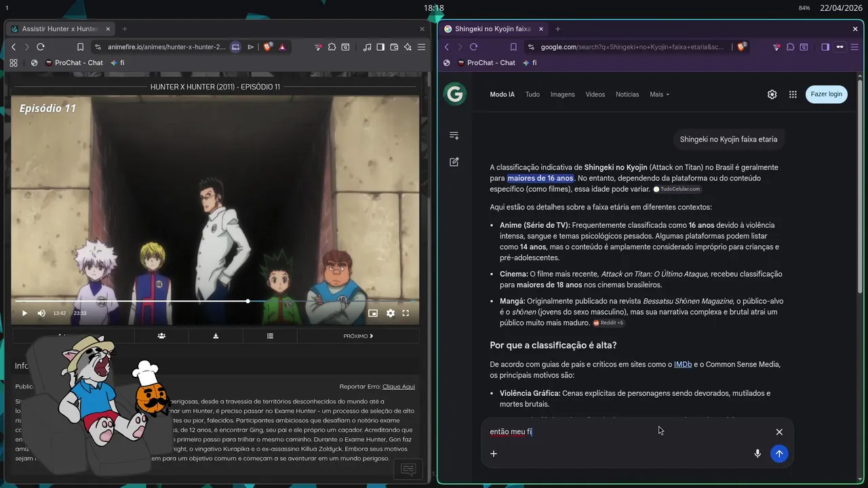Viewport: 868px width, 488px height.
Task: Click the plus attach button in prompt box
Action: click(494, 453)
